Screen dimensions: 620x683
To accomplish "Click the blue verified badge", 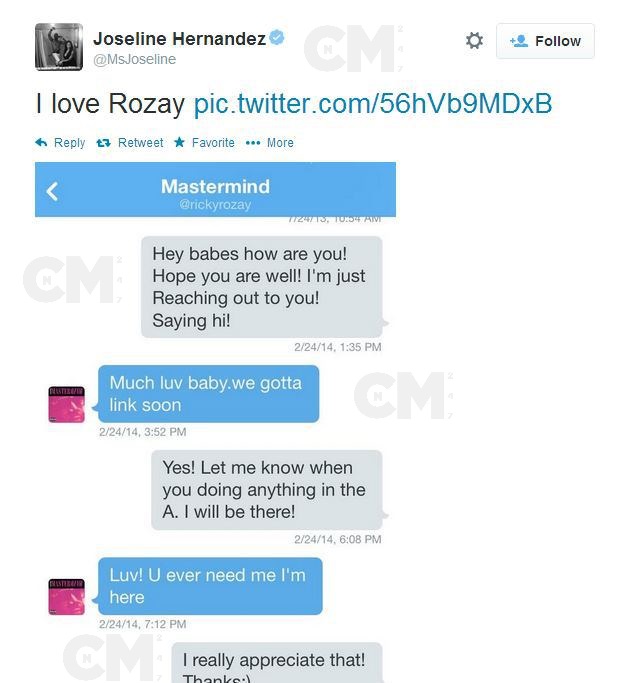I will click(x=277, y=37).
